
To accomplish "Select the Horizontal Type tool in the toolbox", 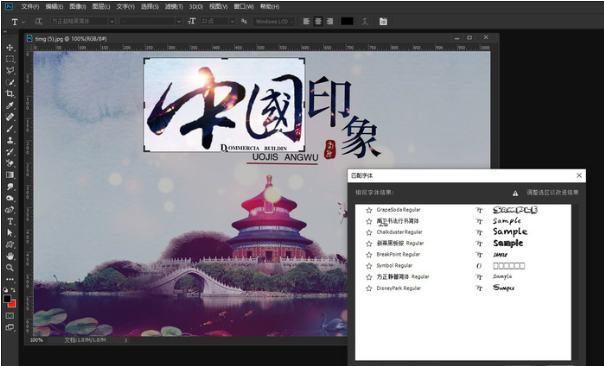I will (10, 222).
